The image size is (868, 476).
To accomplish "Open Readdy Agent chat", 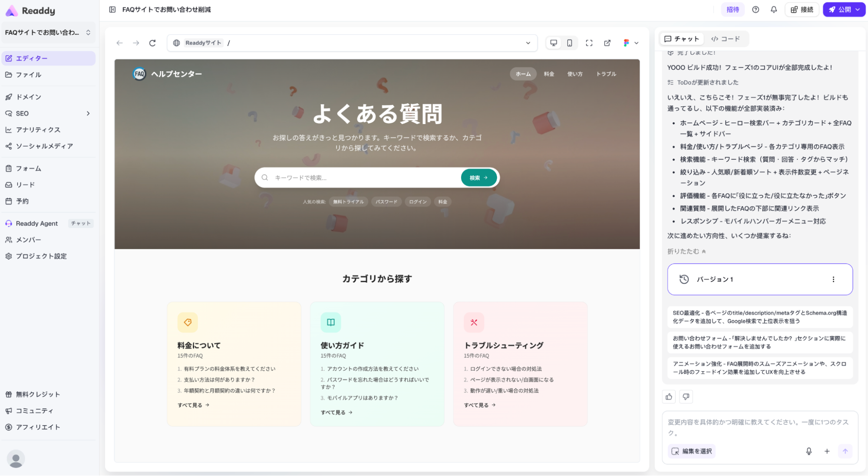I will [48, 223].
